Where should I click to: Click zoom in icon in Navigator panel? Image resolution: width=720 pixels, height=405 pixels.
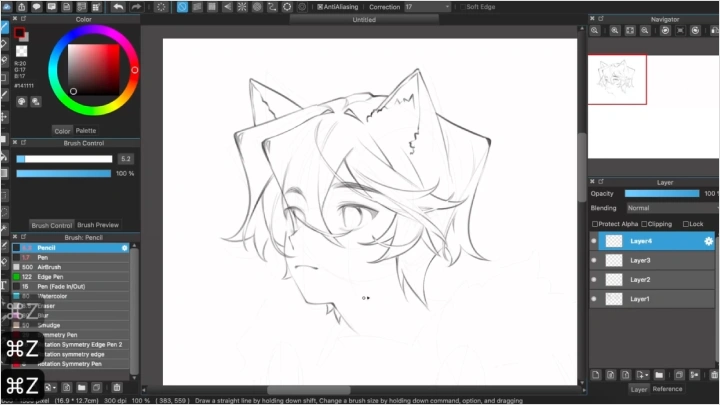[x=595, y=31]
